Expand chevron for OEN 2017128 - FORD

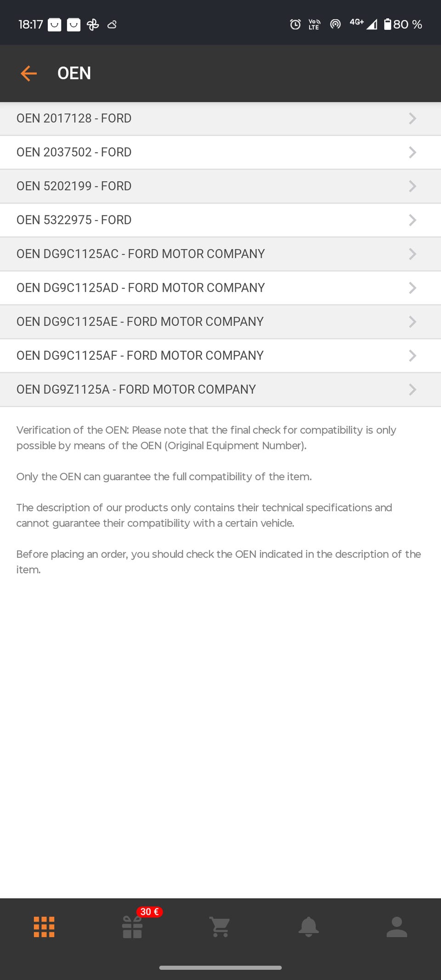pos(413,119)
